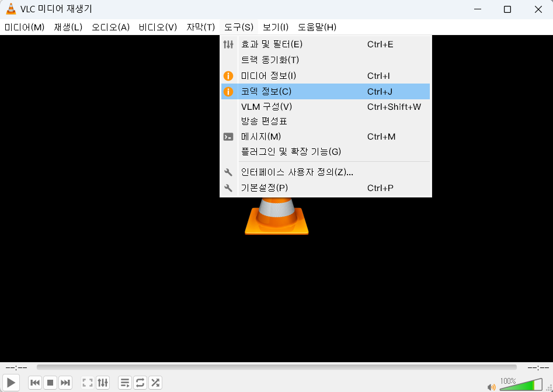Open the 재생(L) menu
Image resolution: width=553 pixels, height=392 pixels.
68,27
